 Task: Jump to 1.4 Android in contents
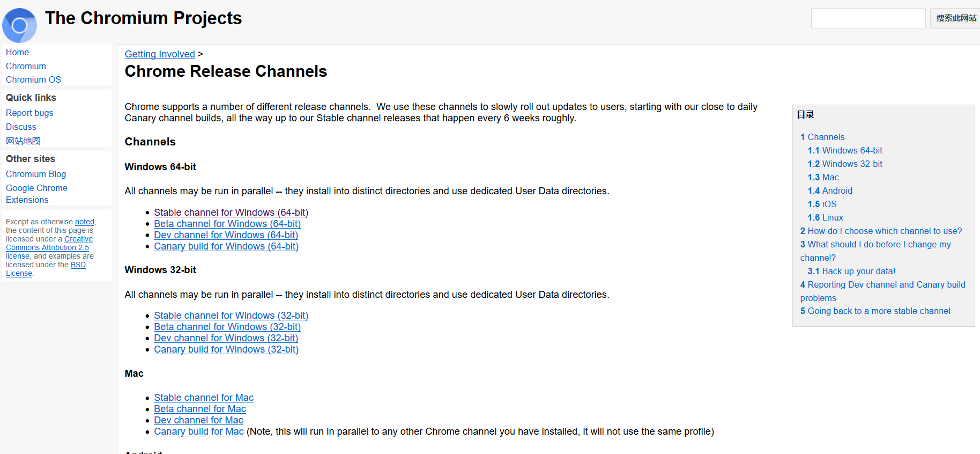830,191
